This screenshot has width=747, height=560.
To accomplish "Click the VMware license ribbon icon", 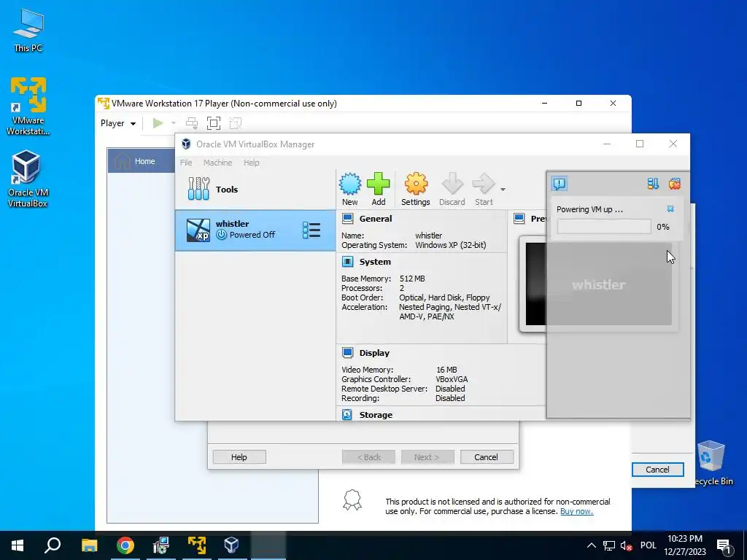I will click(352, 500).
